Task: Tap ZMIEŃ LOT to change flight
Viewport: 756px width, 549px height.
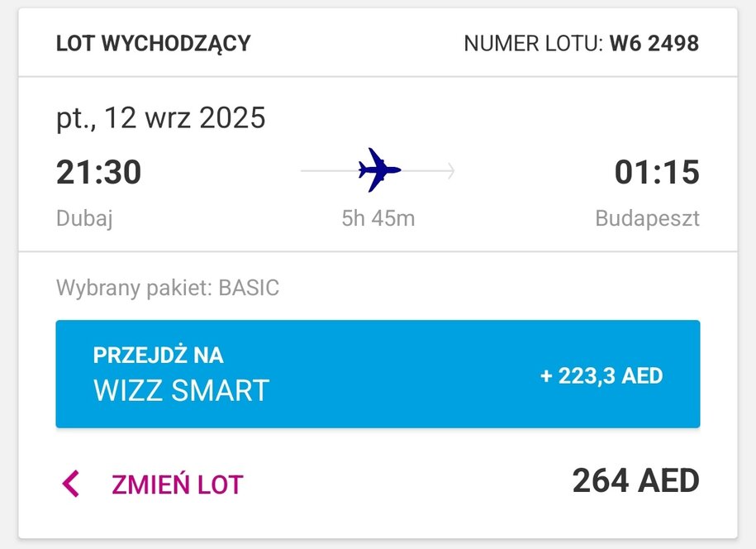Action: [x=177, y=485]
